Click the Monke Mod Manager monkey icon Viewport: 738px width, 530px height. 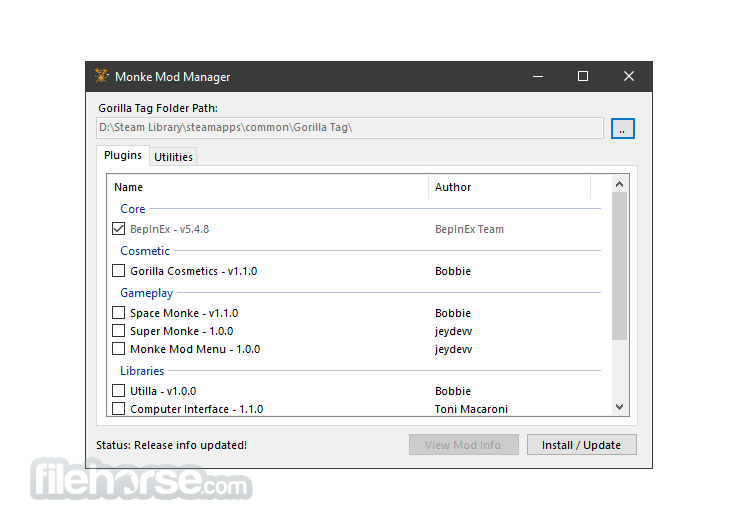[102, 76]
